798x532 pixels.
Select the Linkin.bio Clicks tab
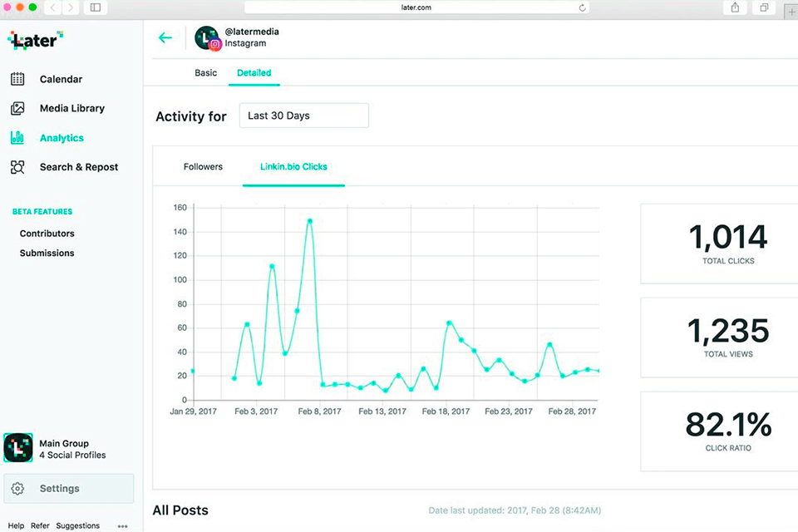tap(293, 167)
